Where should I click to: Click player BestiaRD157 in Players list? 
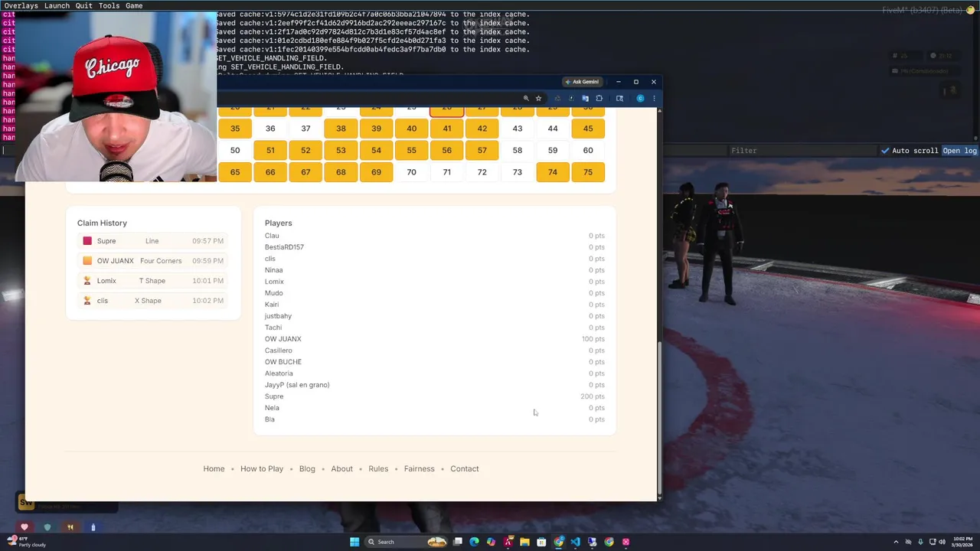(284, 247)
